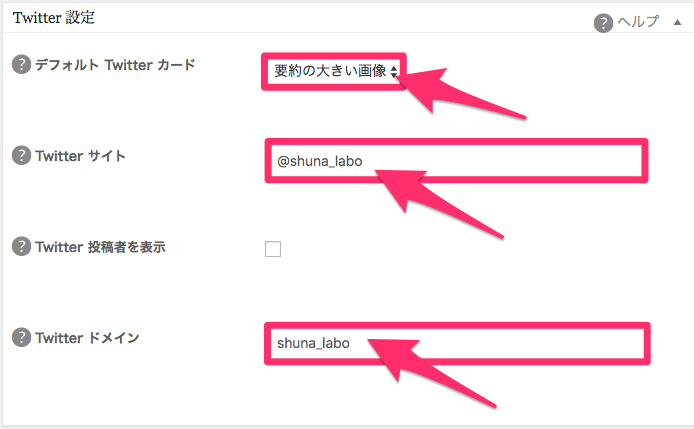Enable the Twitter 投稿者を表示 checkbox

coord(273,249)
